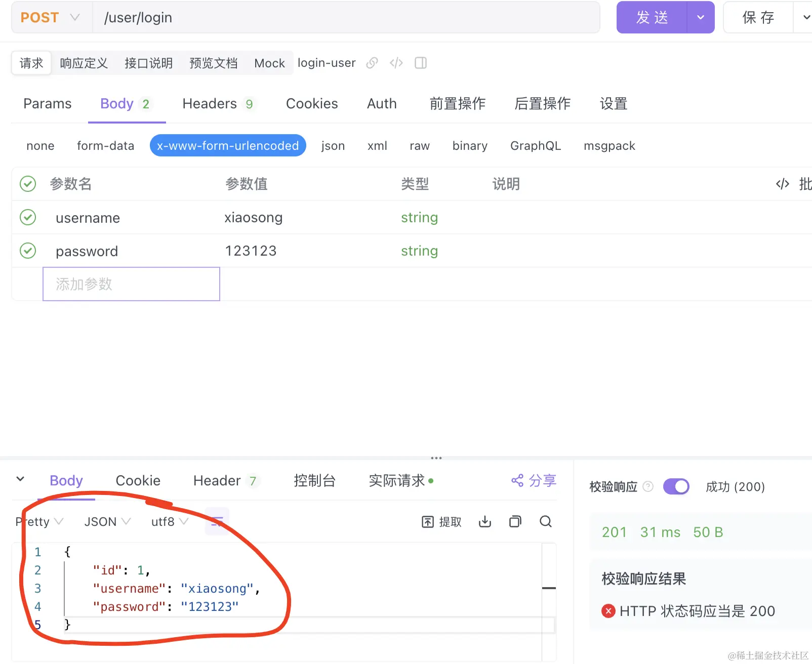
Task: Click the extract (提取) button in response toolbar
Action: 441,522
